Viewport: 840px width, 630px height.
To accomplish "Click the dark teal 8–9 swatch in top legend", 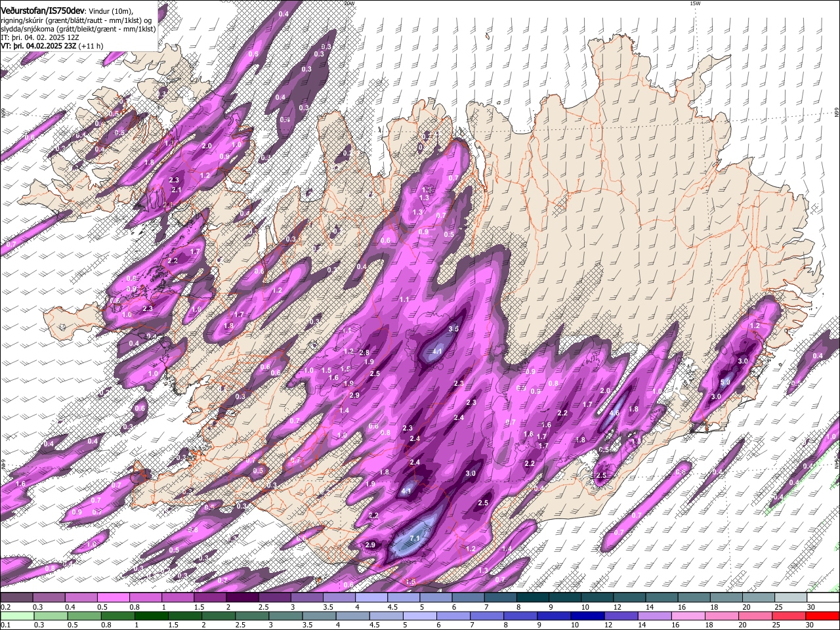I will [x=533, y=598].
